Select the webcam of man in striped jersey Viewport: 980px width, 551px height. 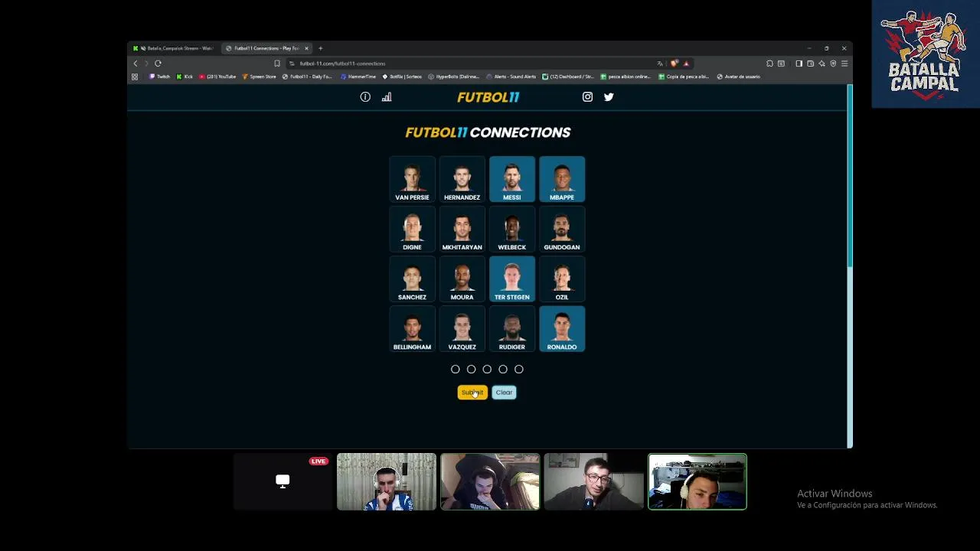(387, 481)
